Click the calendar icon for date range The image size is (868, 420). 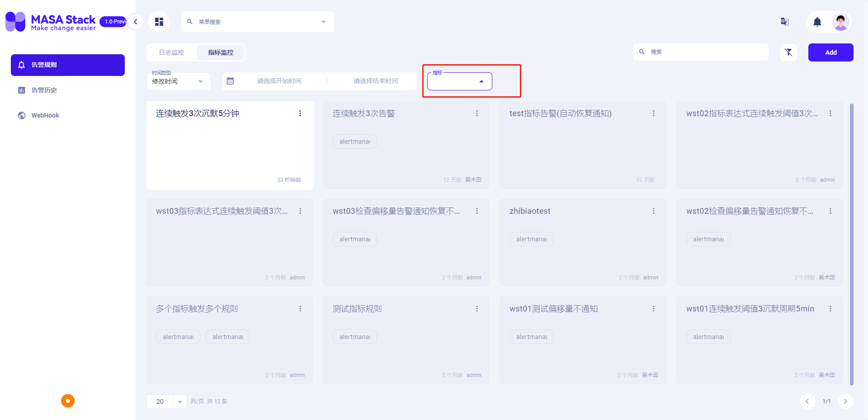(230, 81)
